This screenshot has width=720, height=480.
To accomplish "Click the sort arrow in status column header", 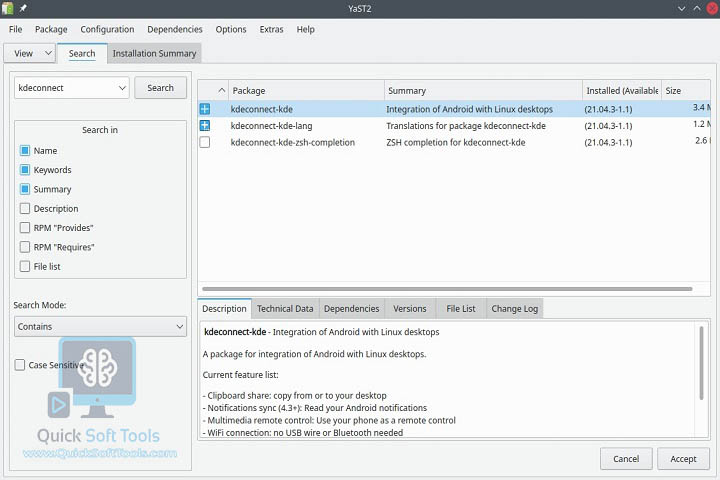I will pyautogui.click(x=221, y=90).
